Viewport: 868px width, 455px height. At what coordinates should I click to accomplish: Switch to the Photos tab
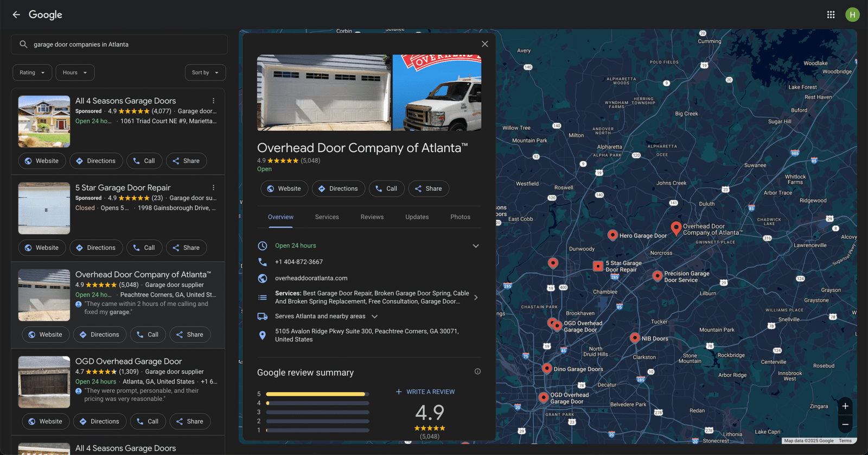point(461,217)
